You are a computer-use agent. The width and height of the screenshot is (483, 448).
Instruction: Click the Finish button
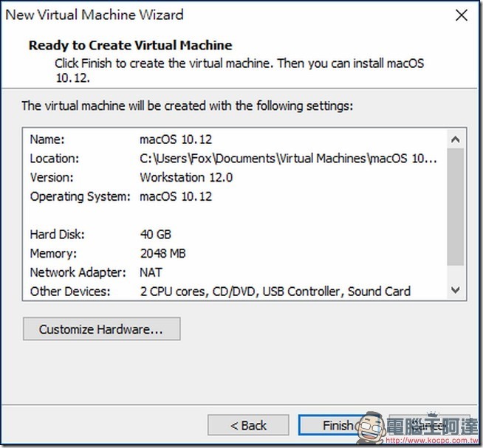click(x=338, y=425)
